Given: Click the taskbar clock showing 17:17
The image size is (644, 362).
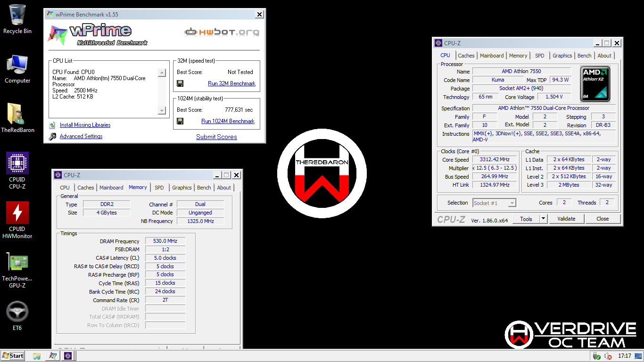Looking at the screenshot, I should 625,356.
